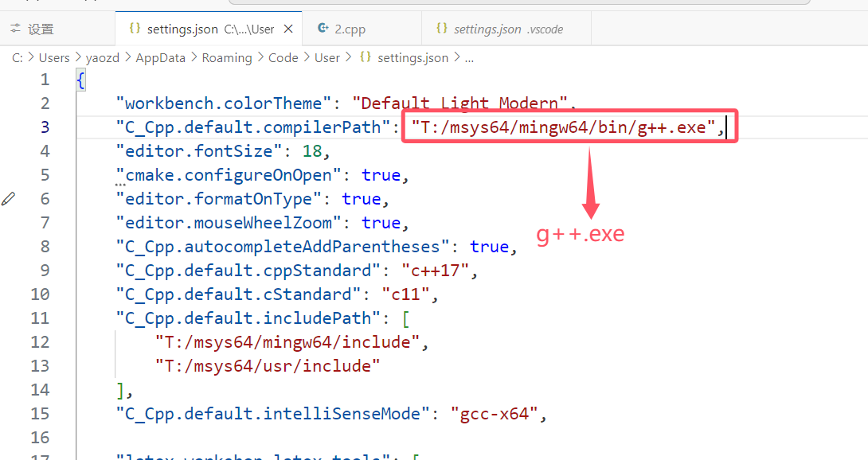This screenshot has width=868, height=460.
Task: Click line number 11 in gutter
Action: [x=40, y=318]
